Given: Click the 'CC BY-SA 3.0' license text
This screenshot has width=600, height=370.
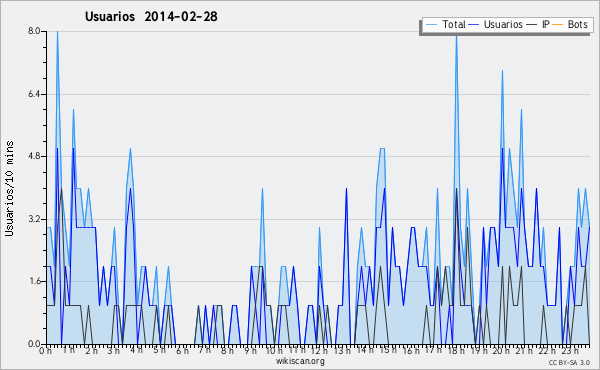Looking at the screenshot, I should click(569, 363).
